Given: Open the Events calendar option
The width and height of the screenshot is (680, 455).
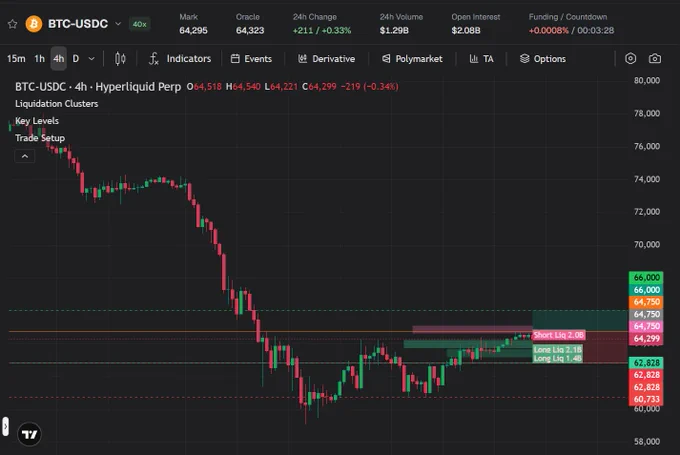Looking at the screenshot, I should 251,59.
